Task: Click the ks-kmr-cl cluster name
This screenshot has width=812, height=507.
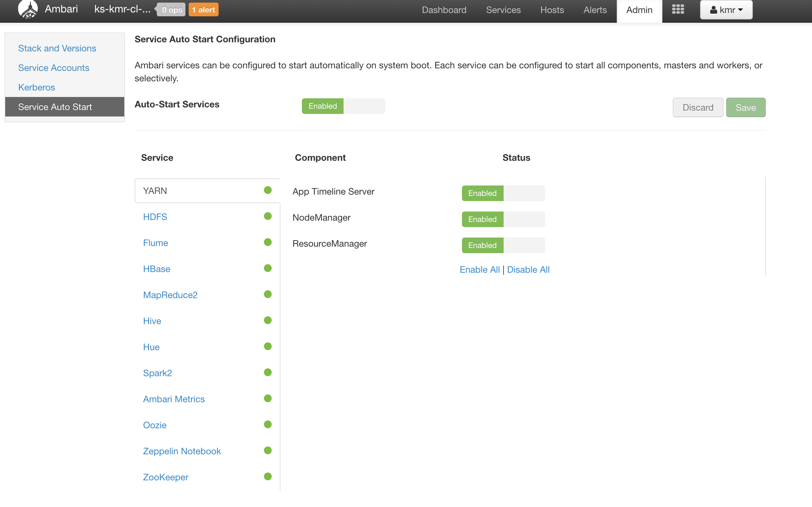Action: point(122,9)
